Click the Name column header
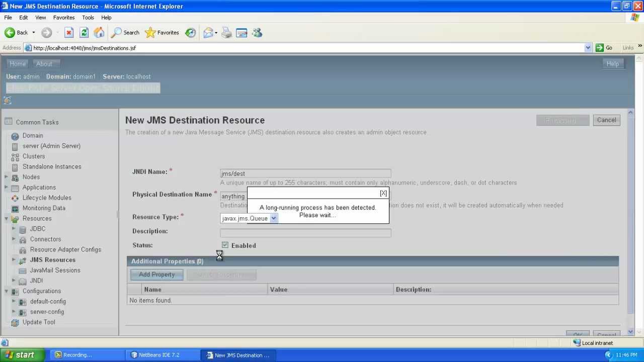This screenshot has width=644, height=362. coord(204,289)
